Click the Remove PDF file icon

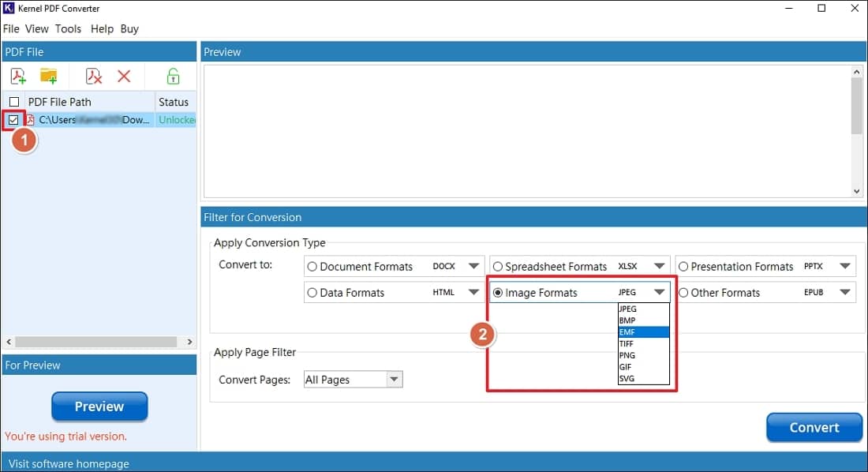pyautogui.click(x=94, y=76)
